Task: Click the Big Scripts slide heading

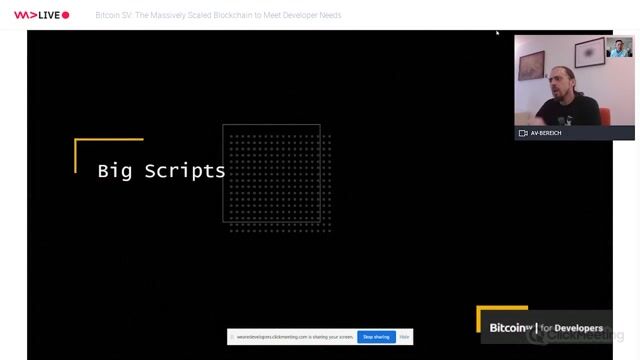Action: (161, 171)
